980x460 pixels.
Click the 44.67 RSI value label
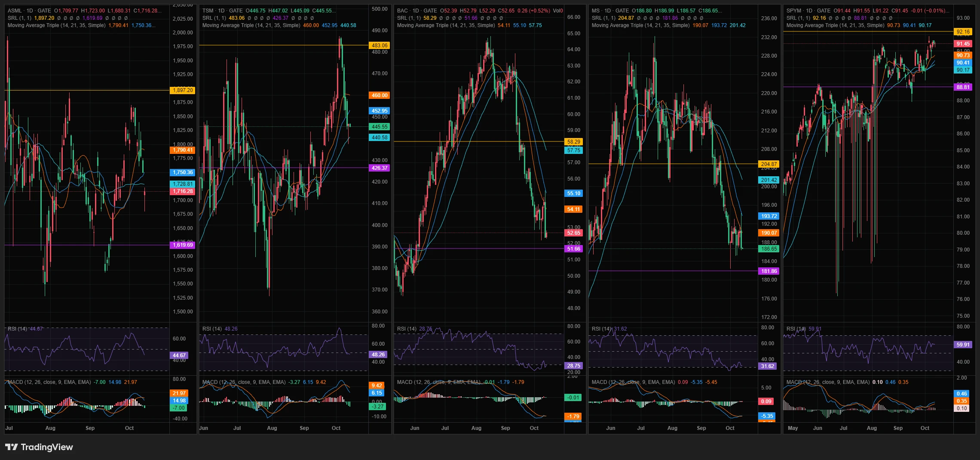179,356
